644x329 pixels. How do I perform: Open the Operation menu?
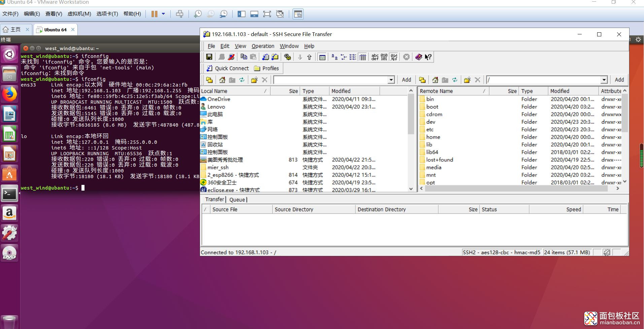pos(263,46)
